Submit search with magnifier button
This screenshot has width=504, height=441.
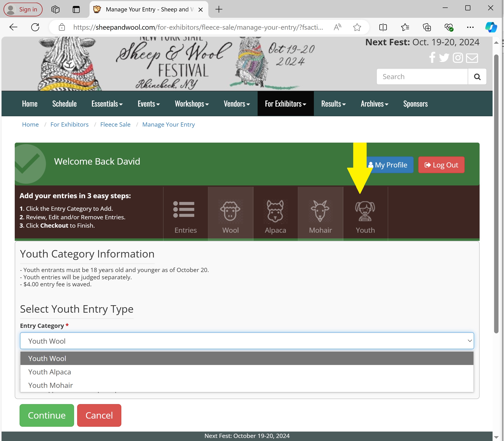(x=477, y=77)
